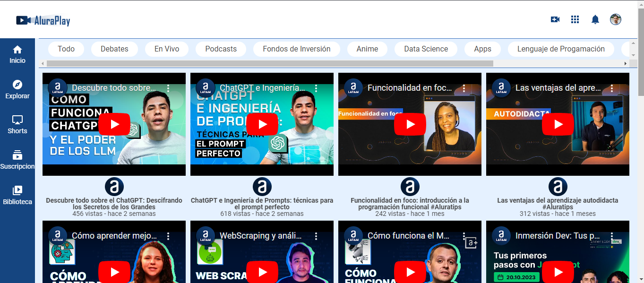Show notifications via the bell icon
This screenshot has width=644, height=283.
tap(595, 19)
